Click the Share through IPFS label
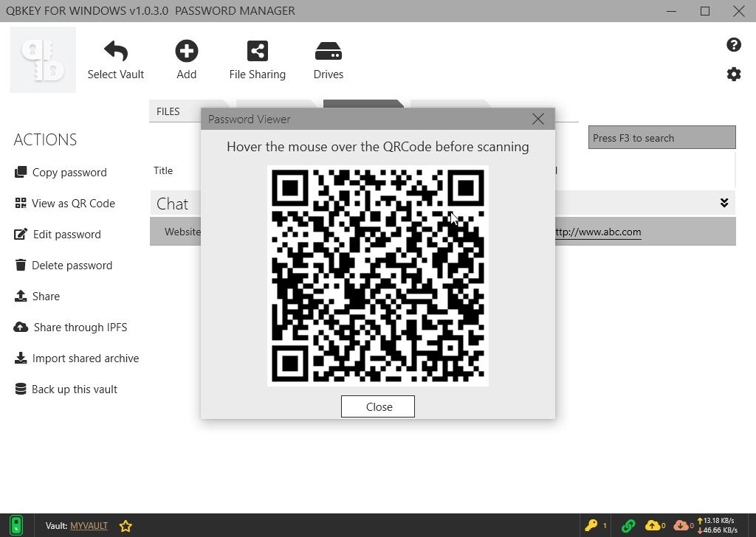 [80, 328]
